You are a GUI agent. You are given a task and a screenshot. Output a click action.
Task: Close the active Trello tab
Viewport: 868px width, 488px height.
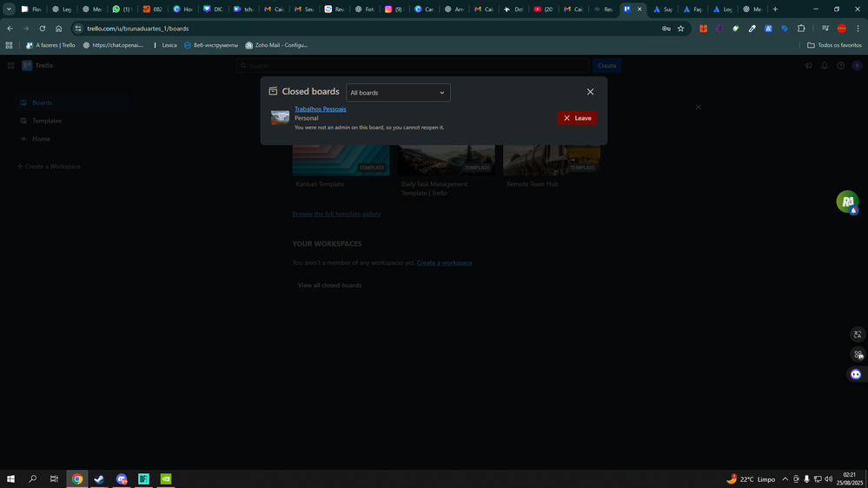click(x=639, y=9)
